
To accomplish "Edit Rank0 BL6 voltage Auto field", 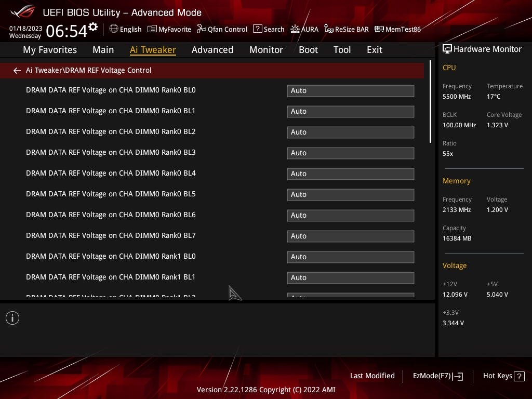I will tap(351, 215).
